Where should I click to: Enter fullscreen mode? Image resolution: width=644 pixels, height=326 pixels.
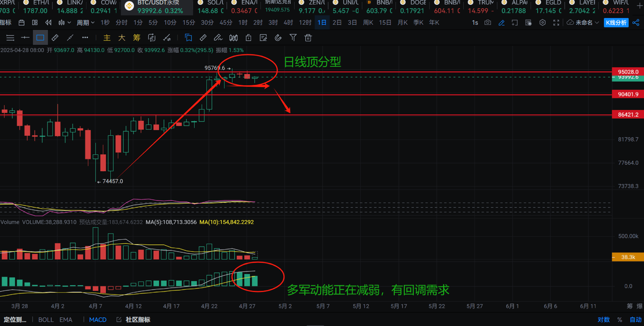[x=556, y=23]
